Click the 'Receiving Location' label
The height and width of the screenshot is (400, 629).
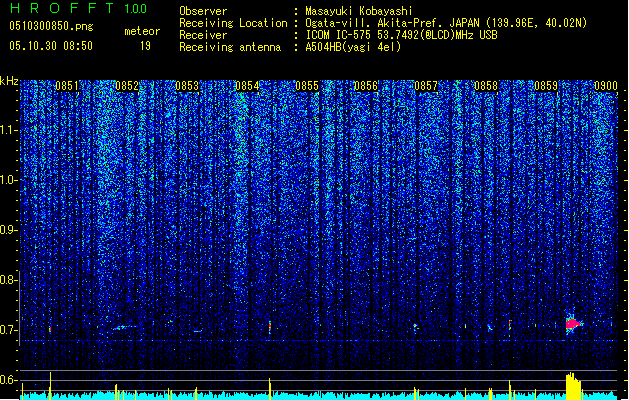[233, 23]
